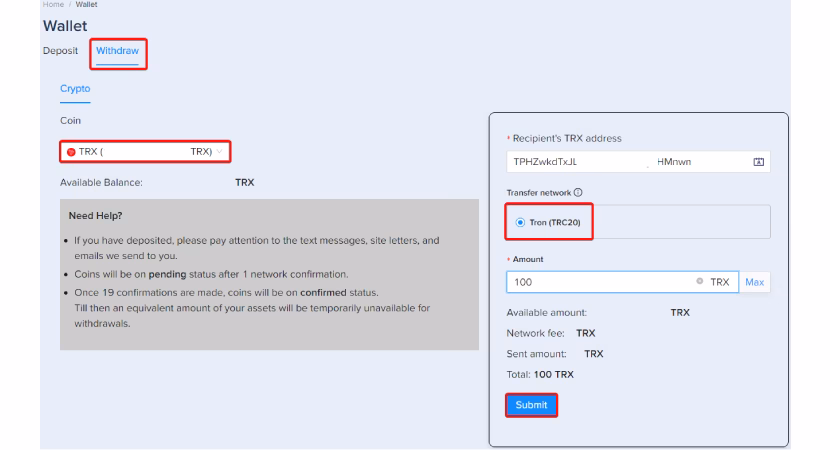Go to Home via breadcrumb
This screenshot has width=830, height=450.
click(x=51, y=4)
